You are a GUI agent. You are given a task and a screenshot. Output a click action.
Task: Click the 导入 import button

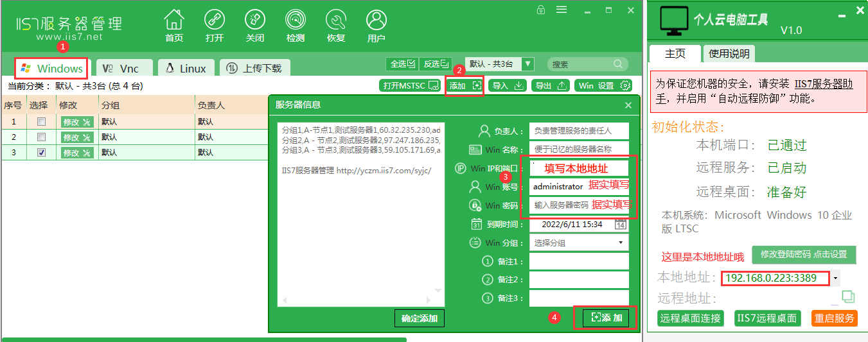pyautogui.click(x=508, y=85)
